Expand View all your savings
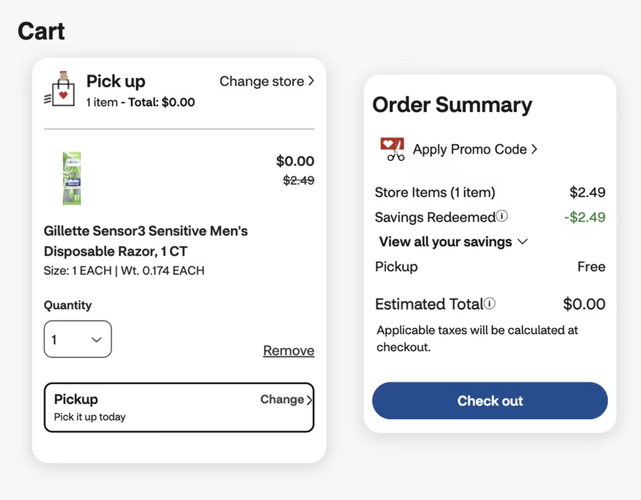This screenshot has width=641, height=500. [445, 242]
